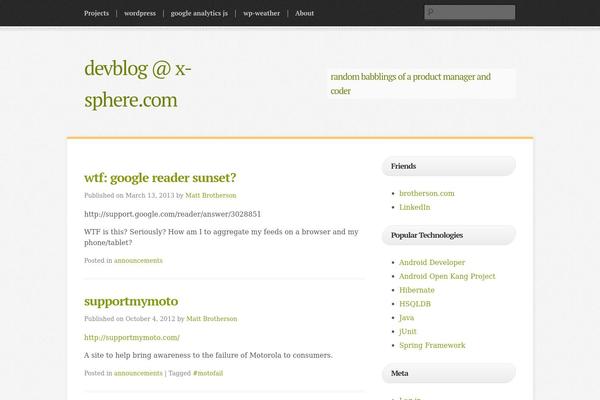Screen dimensions: 600x400
Task: Open the #motofail tag link
Action: [208, 373]
